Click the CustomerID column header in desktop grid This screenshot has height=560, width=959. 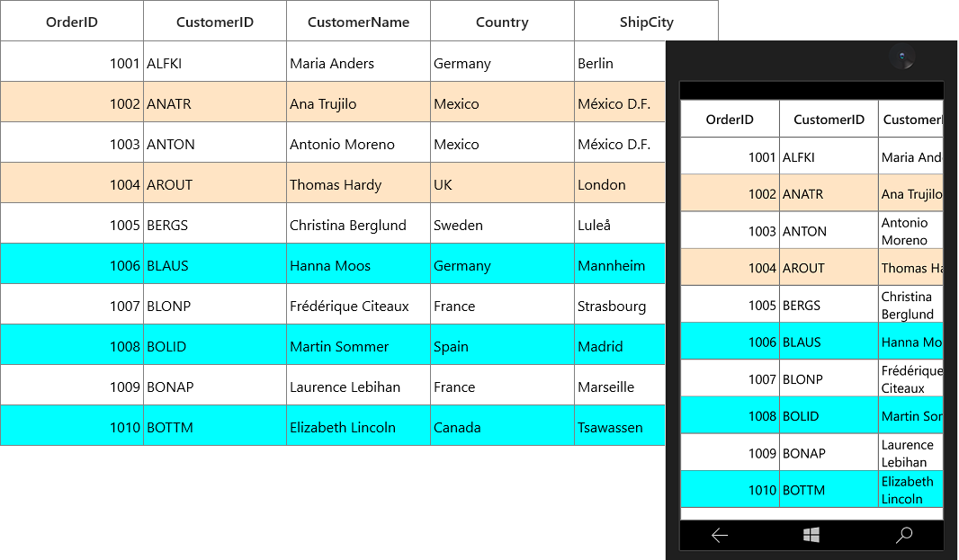pos(215,22)
